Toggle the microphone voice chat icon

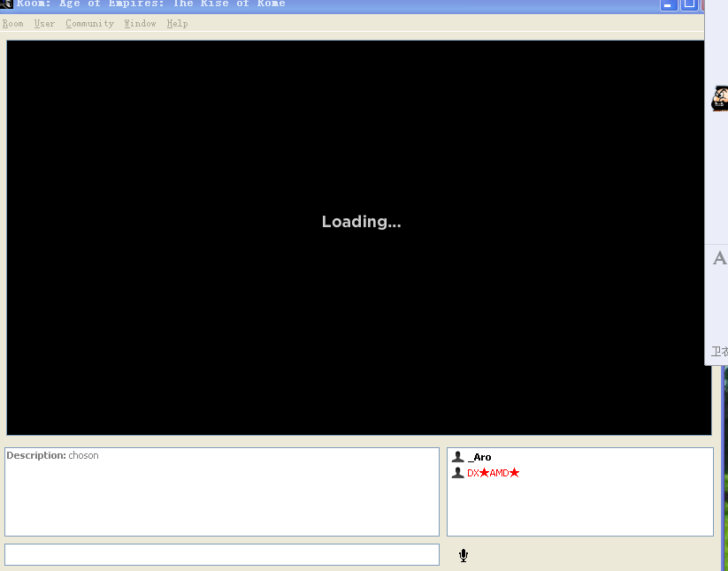(463, 555)
